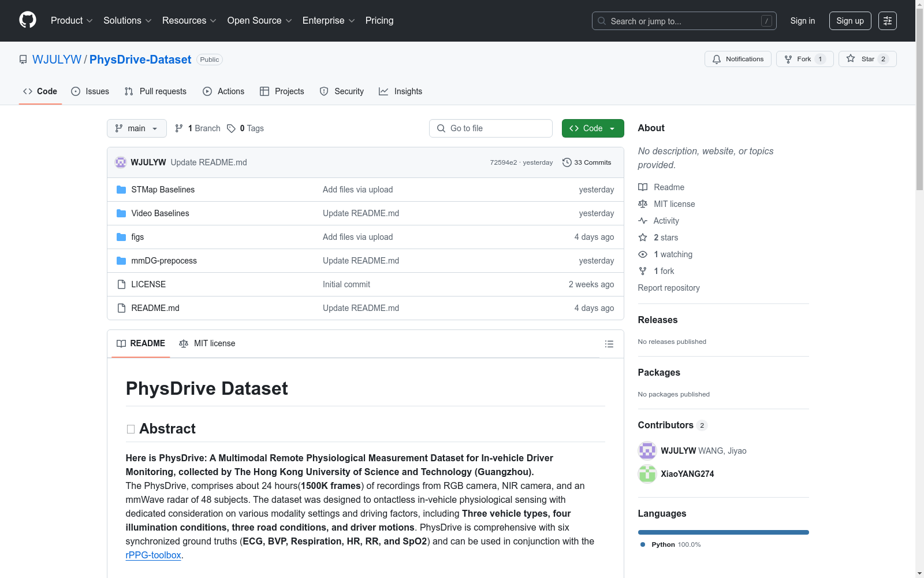This screenshot has height=578, width=924.
Task: Click the Readme book icon in About
Action: (x=643, y=187)
